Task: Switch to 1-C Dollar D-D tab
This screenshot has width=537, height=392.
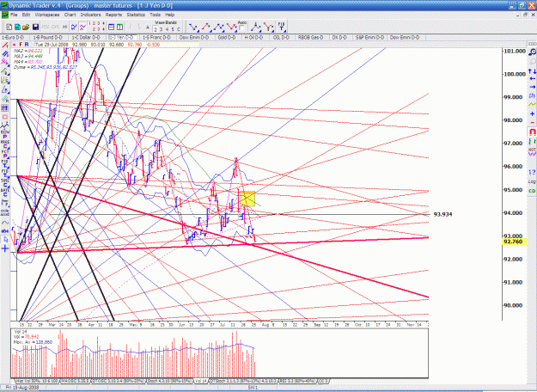Action: pyautogui.click(x=86, y=37)
